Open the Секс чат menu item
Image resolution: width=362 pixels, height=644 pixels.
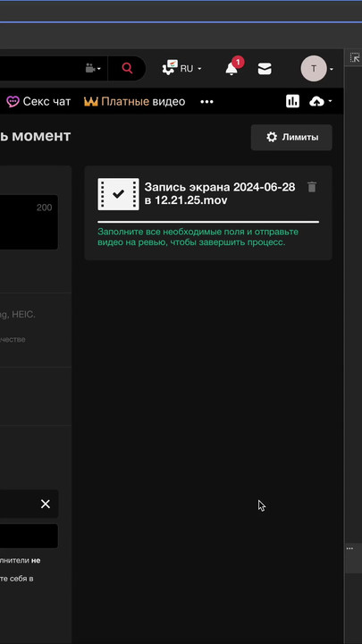click(38, 101)
